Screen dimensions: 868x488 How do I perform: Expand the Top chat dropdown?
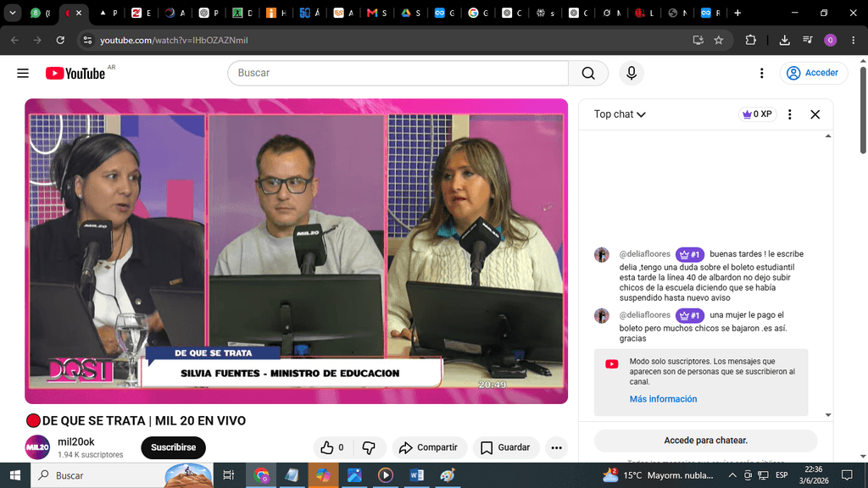click(620, 114)
